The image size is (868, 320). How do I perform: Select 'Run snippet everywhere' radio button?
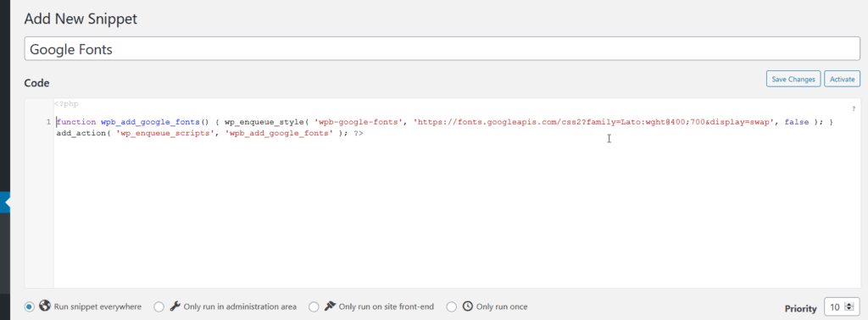click(x=30, y=306)
